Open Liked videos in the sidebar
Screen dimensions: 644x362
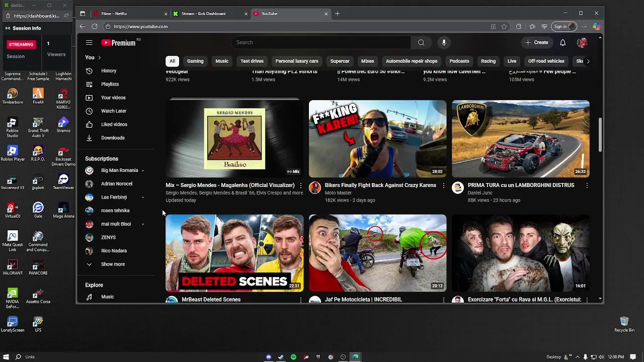pyautogui.click(x=114, y=124)
